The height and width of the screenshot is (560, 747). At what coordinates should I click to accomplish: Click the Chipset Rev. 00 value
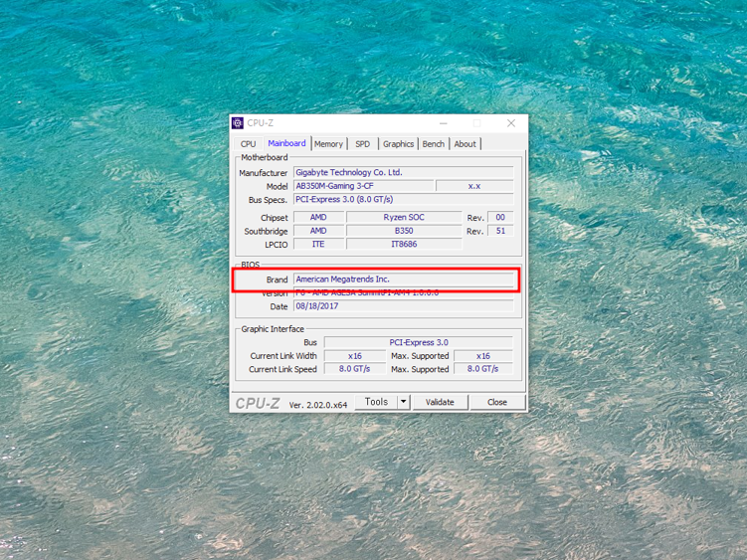pyautogui.click(x=500, y=217)
